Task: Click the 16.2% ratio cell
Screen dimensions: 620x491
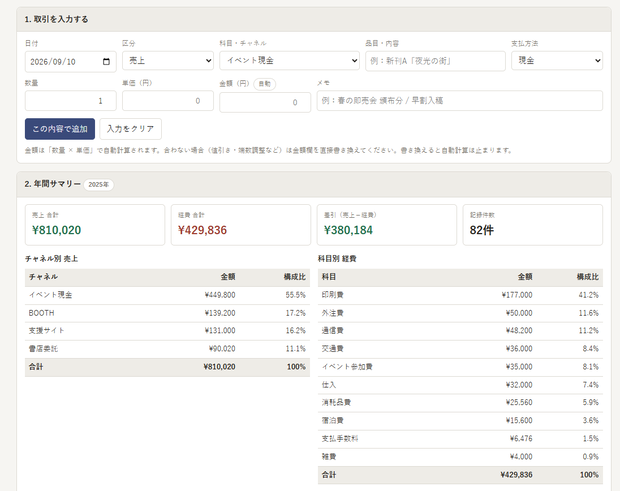Action: [x=295, y=331]
